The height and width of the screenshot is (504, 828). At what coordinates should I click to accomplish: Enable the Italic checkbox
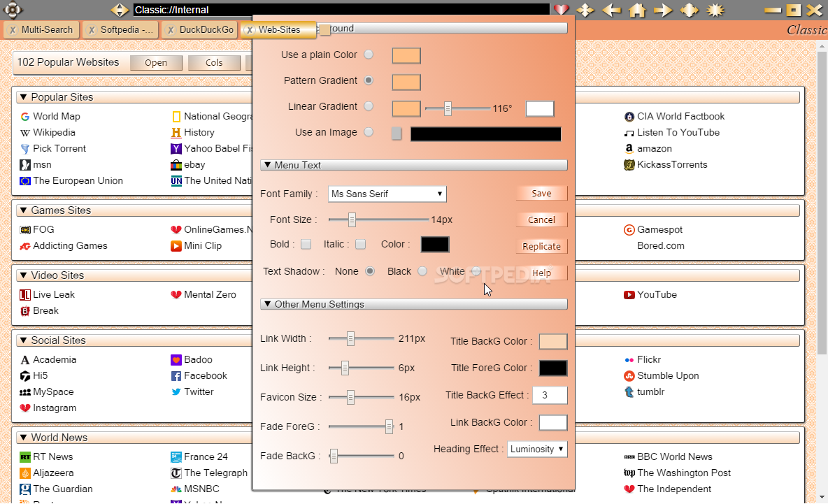[361, 245]
